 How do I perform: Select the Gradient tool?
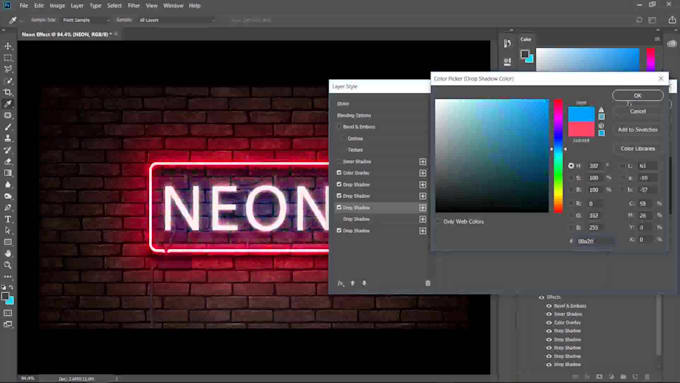(x=8, y=173)
